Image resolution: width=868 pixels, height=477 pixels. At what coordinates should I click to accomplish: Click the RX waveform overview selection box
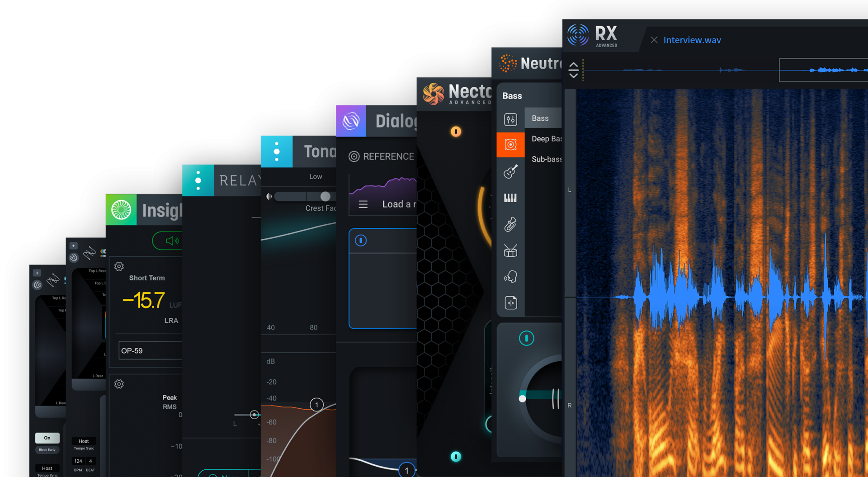click(823, 70)
